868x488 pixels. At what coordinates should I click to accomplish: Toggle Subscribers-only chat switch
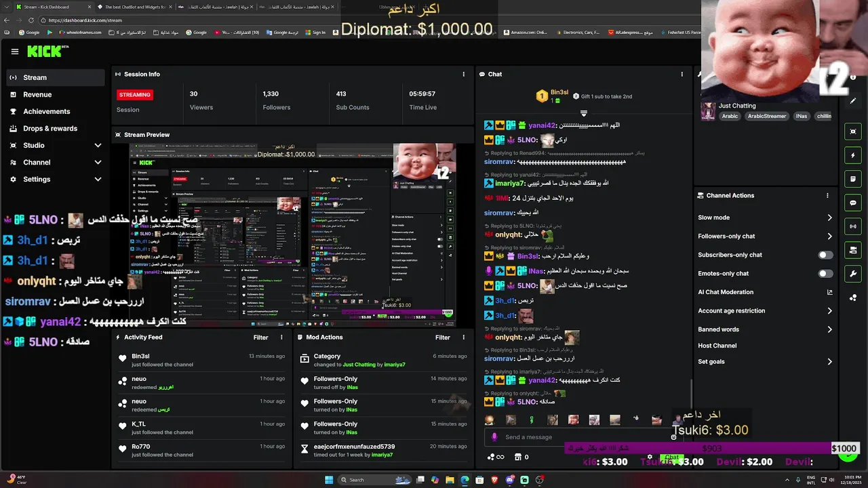coord(825,255)
